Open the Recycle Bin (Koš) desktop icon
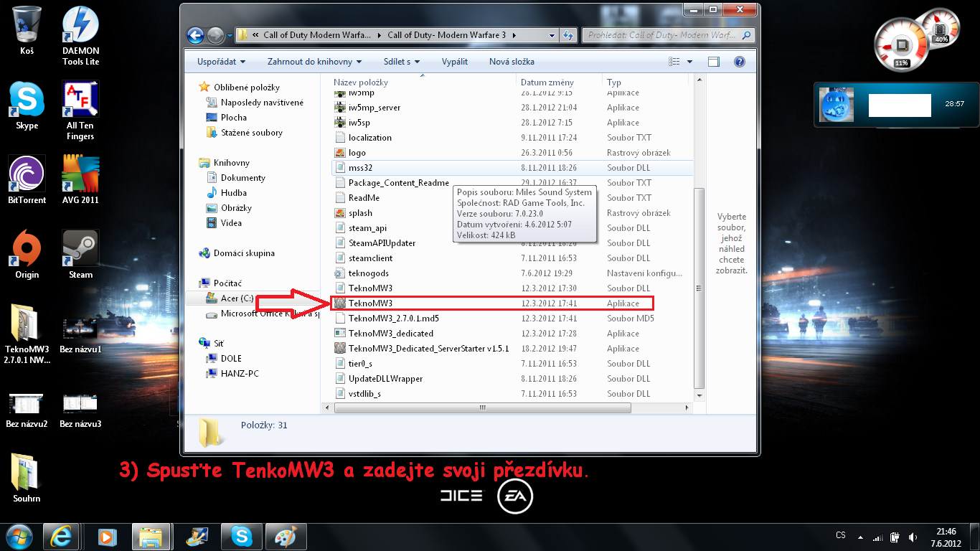The height and width of the screenshot is (551, 980). coord(27,31)
